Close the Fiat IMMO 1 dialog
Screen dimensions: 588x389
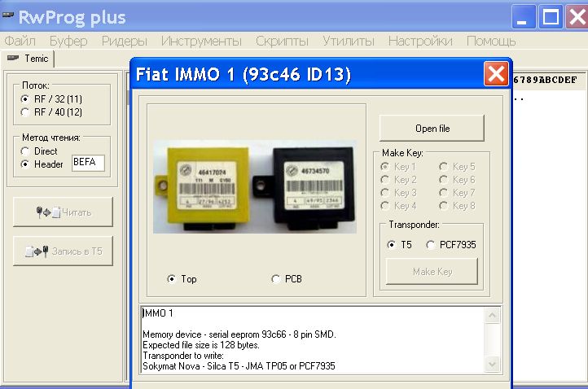[496, 74]
